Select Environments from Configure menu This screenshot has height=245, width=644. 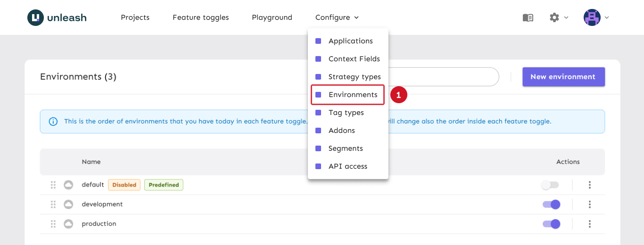point(353,95)
